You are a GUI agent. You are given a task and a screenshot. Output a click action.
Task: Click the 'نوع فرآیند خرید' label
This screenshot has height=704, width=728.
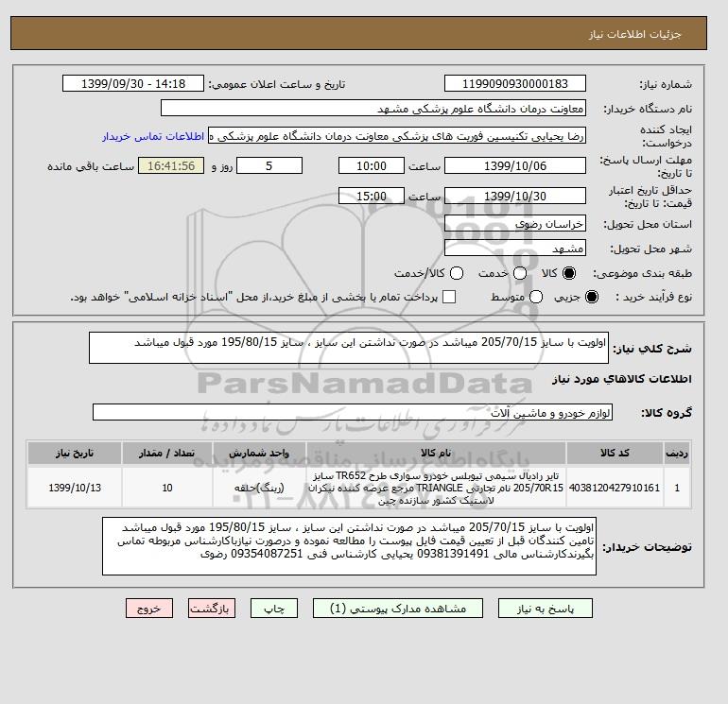coord(653,297)
